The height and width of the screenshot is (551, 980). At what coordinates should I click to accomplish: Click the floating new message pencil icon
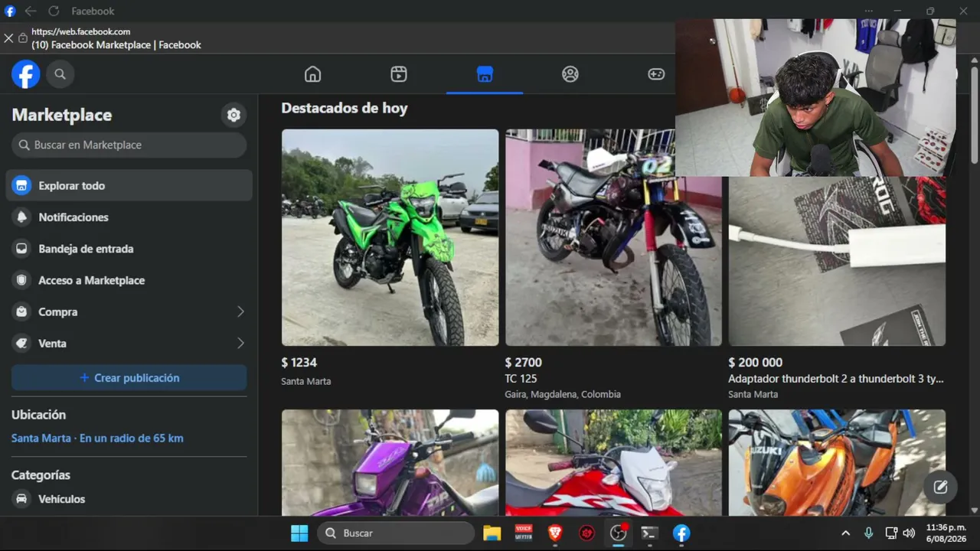pos(940,487)
